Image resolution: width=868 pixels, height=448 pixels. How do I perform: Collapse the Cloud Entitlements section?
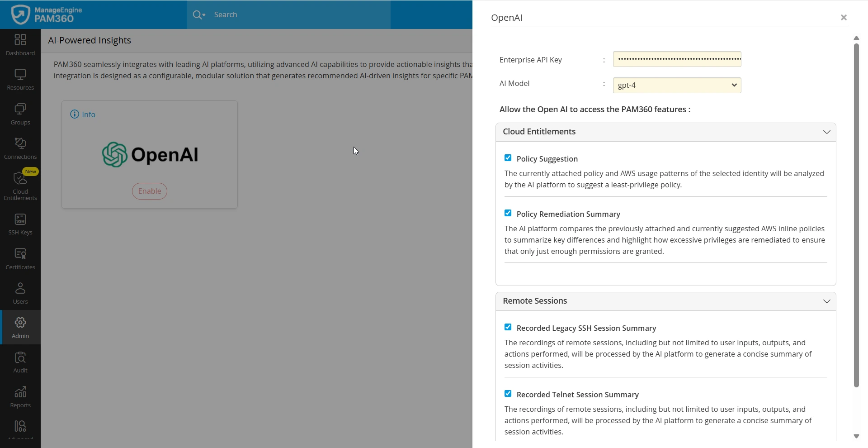826,132
